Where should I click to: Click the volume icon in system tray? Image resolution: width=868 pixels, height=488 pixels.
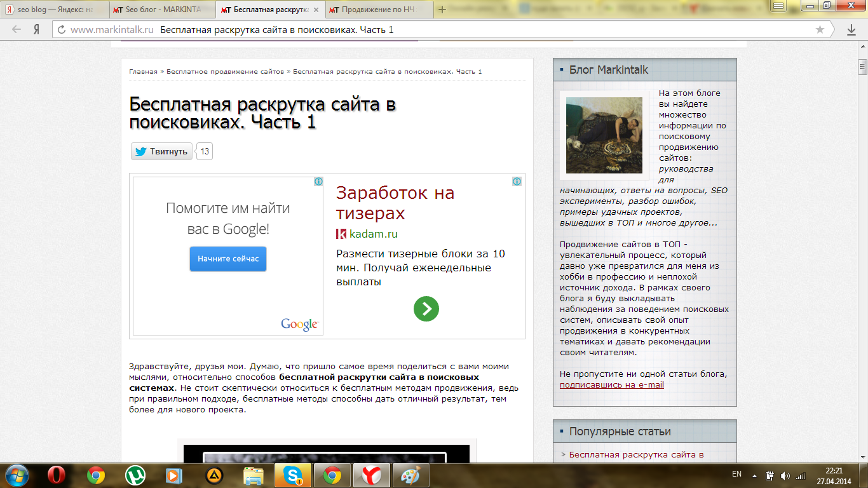pyautogui.click(x=785, y=475)
